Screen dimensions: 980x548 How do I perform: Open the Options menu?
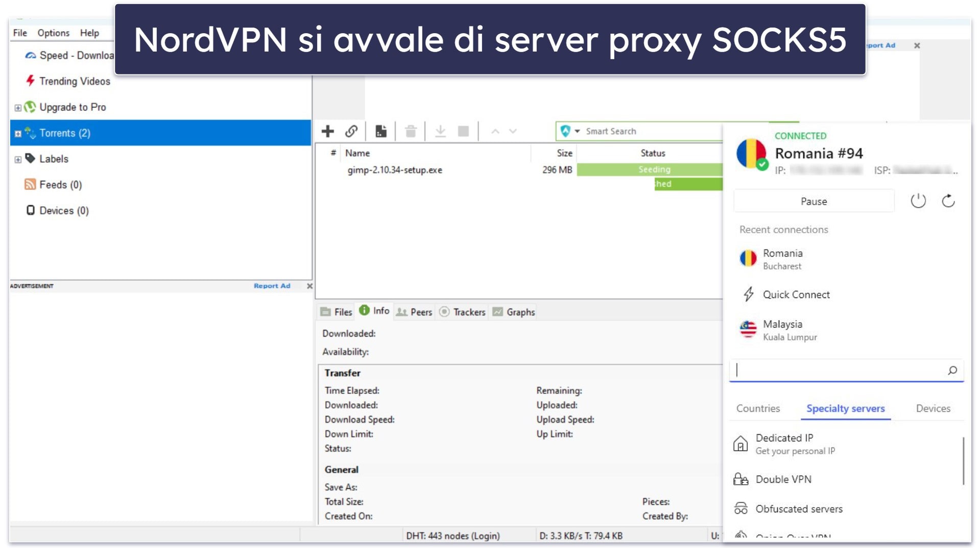tap(53, 33)
